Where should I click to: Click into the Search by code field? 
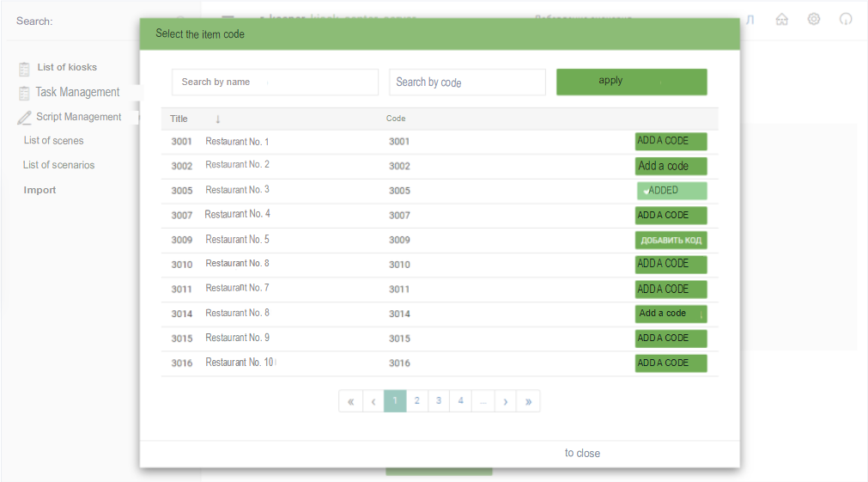click(466, 82)
